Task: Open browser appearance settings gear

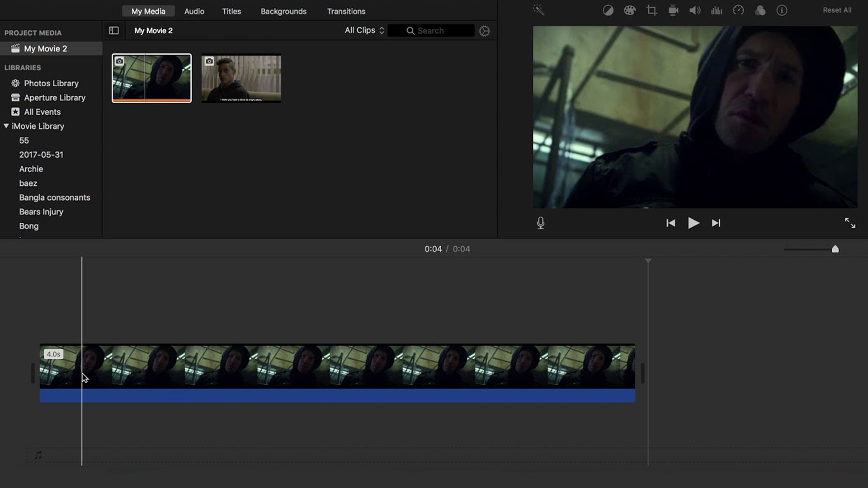Action: pyautogui.click(x=484, y=31)
